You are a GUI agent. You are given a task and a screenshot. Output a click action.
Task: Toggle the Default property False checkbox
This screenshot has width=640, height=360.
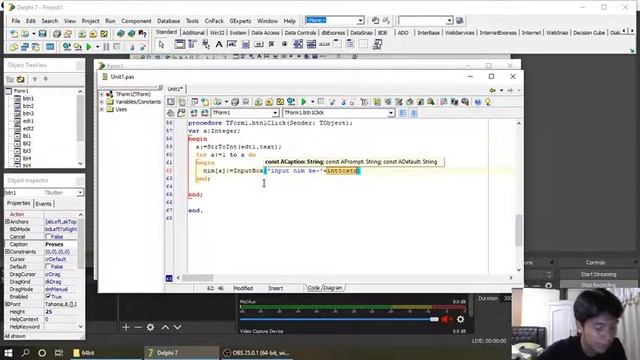[x=49, y=267]
